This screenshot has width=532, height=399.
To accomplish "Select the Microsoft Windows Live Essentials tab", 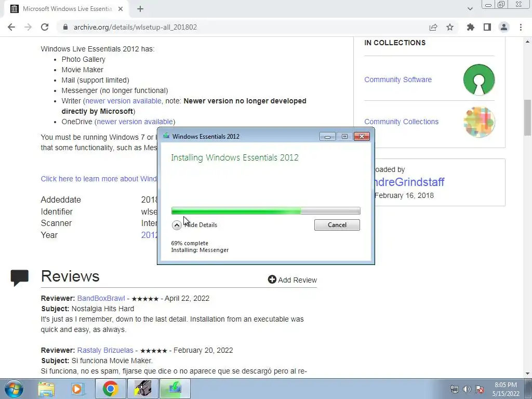I will [x=66, y=9].
